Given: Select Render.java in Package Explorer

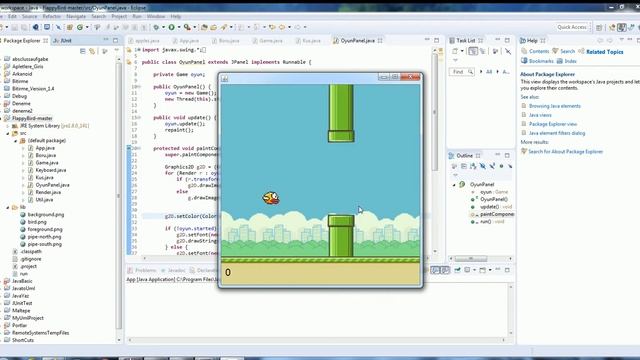Looking at the screenshot, I should (48, 192).
